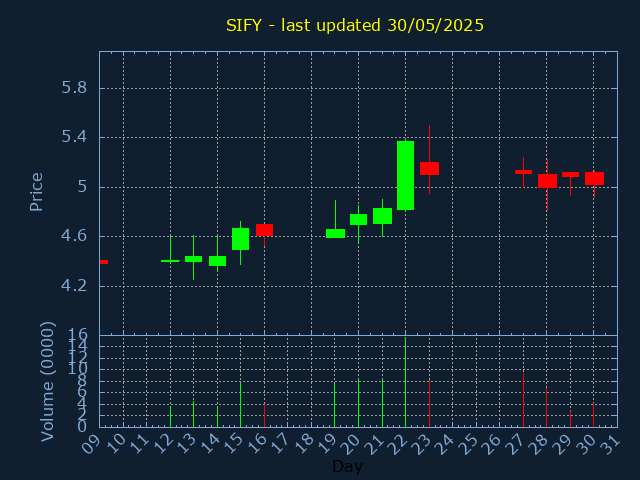The height and width of the screenshot is (480, 640).
Task: Select the red candlestick on day 30
Action: point(594,178)
